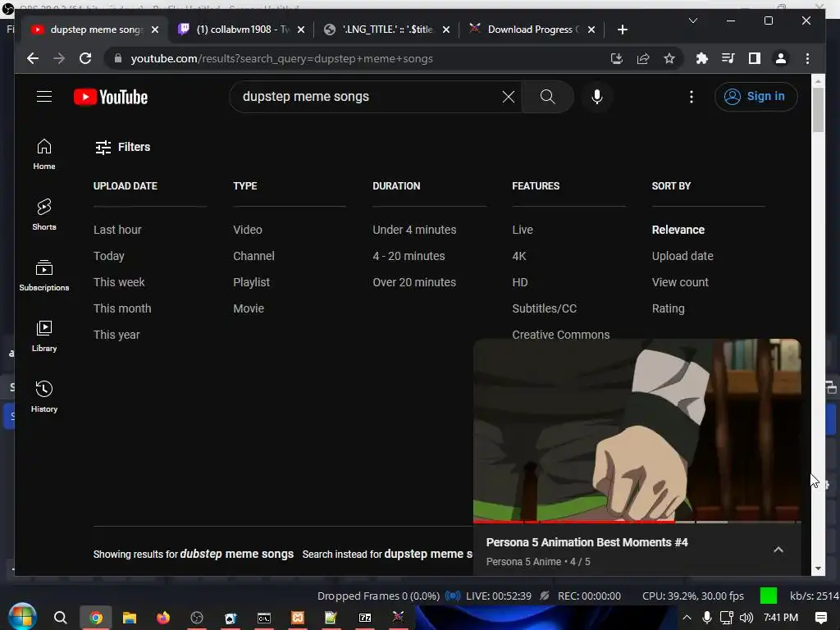
Task: Open Shorts in the sidebar
Action: pyautogui.click(x=44, y=215)
